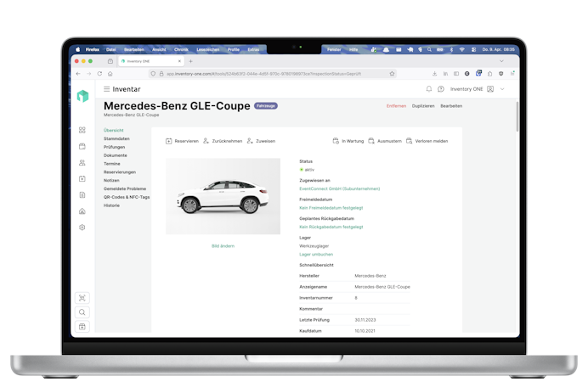Click the Letzte Prüfung value 30.11.2023
588x382 pixels.
pyautogui.click(x=365, y=320)
